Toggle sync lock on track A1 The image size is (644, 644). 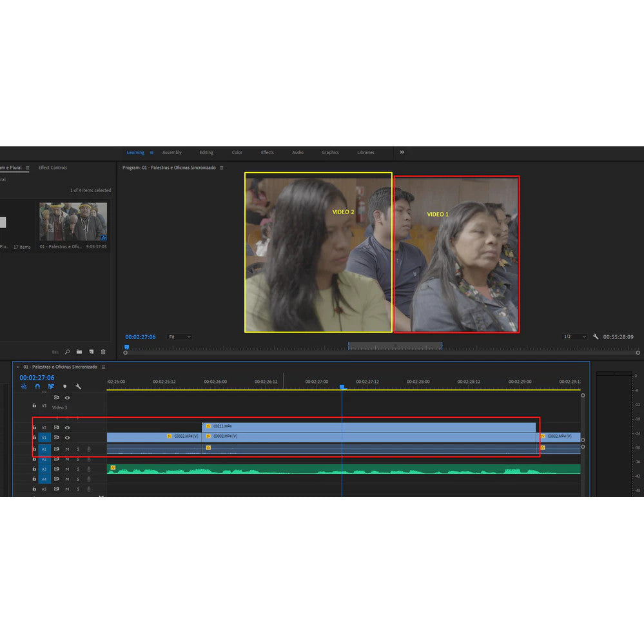(56, 449)
